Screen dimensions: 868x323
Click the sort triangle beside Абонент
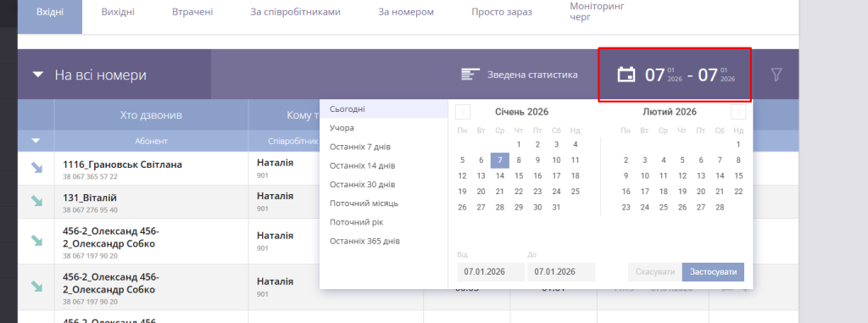(x=36, y=141)
